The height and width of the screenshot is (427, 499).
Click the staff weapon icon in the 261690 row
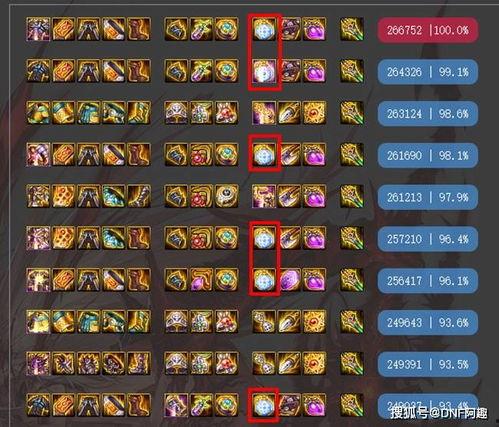(352, 155)
